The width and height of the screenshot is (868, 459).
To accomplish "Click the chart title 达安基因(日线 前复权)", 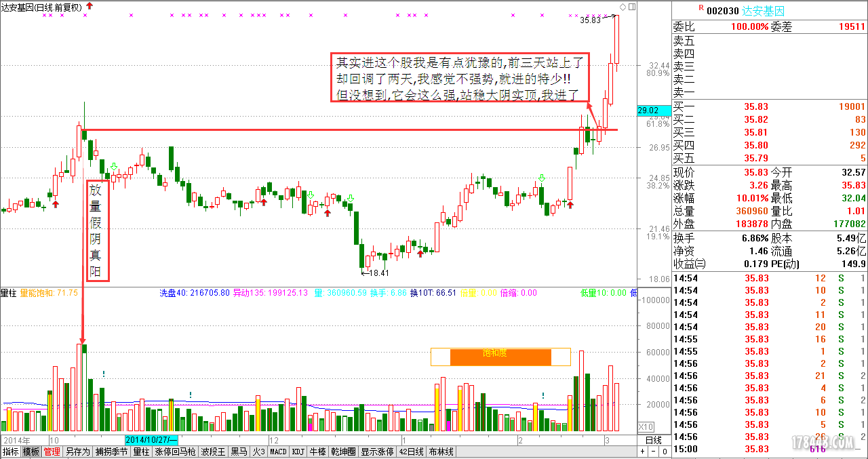I will click(41, 7).
